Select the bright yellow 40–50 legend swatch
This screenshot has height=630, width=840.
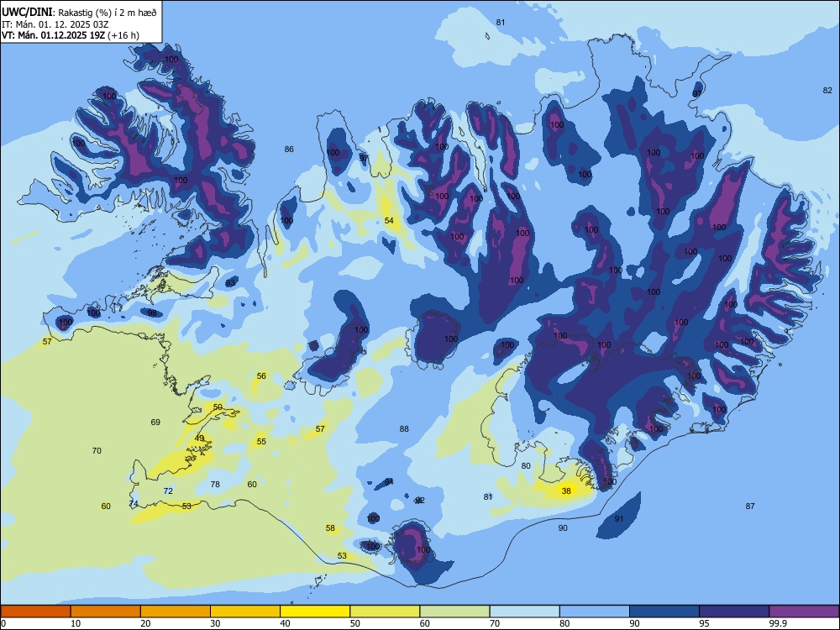coord(315,612)
